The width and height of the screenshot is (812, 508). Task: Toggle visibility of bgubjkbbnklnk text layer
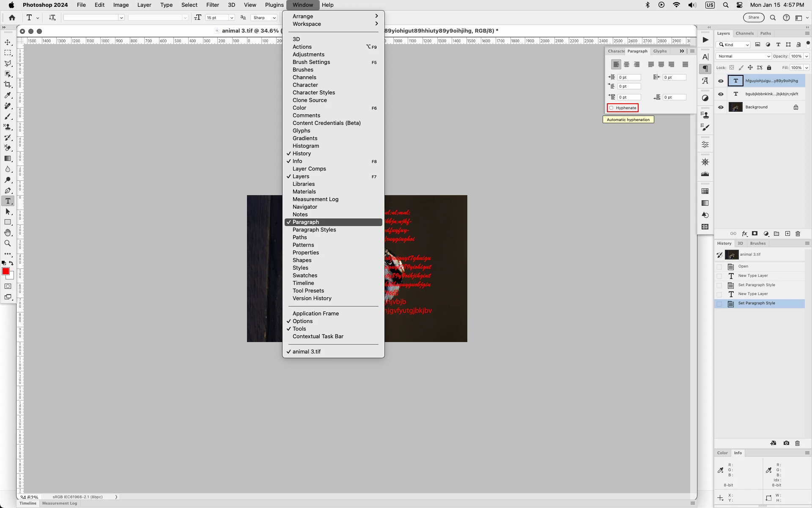pos(721,94)
